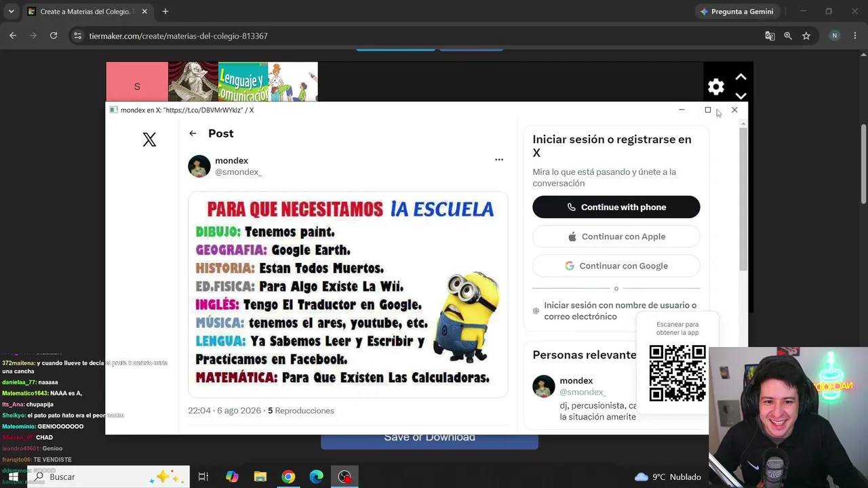Maximize the X post popup window
The height and width of the screenshot is (488, 868).
click(708, 110)
